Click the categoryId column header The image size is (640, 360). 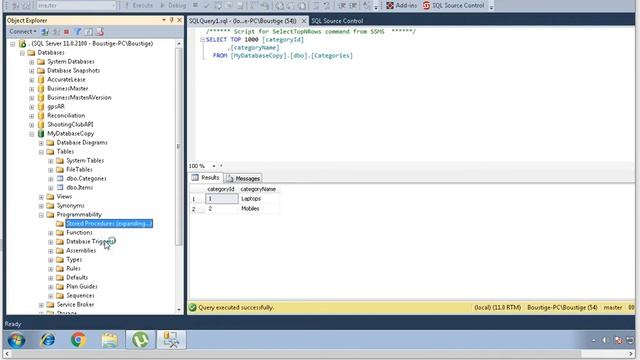coord(221,189)
